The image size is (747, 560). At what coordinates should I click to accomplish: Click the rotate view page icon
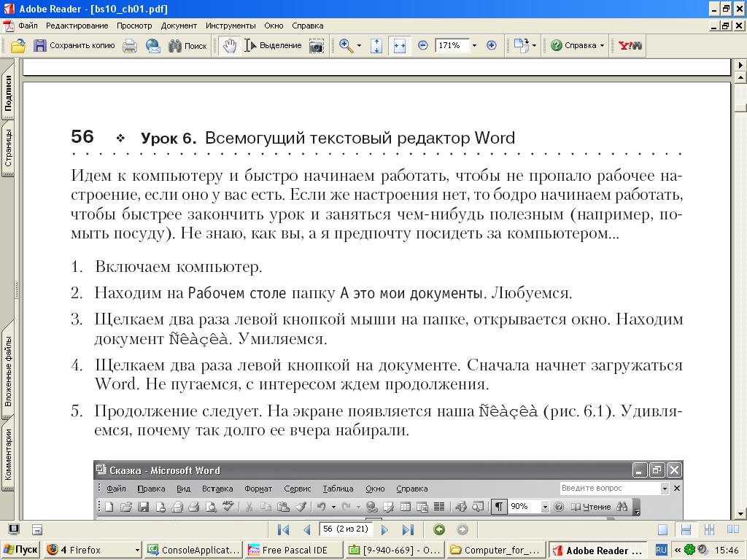pos(521,46)
